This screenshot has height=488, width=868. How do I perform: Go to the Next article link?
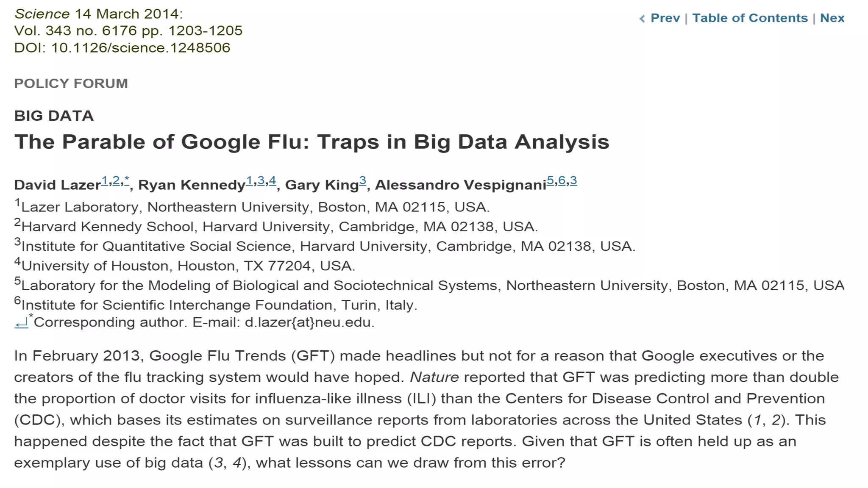[832, 18]
